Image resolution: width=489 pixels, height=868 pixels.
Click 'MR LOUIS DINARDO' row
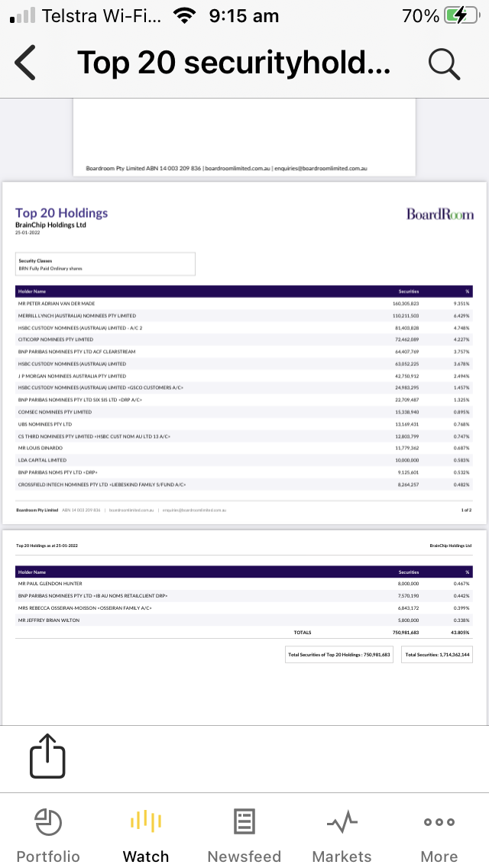point(244,448)
